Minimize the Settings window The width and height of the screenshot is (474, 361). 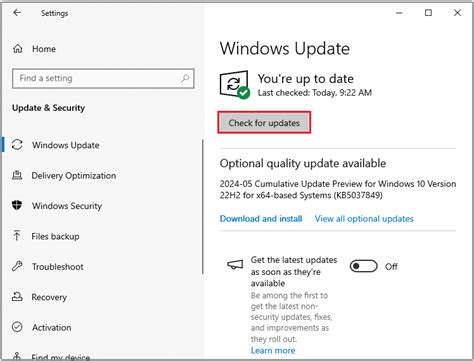pos(399,13)
